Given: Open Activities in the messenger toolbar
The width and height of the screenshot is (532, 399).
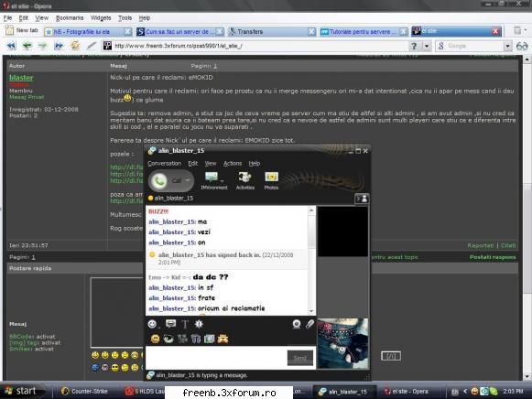Looking at the screenshot, I should click(x=245, y=180).
